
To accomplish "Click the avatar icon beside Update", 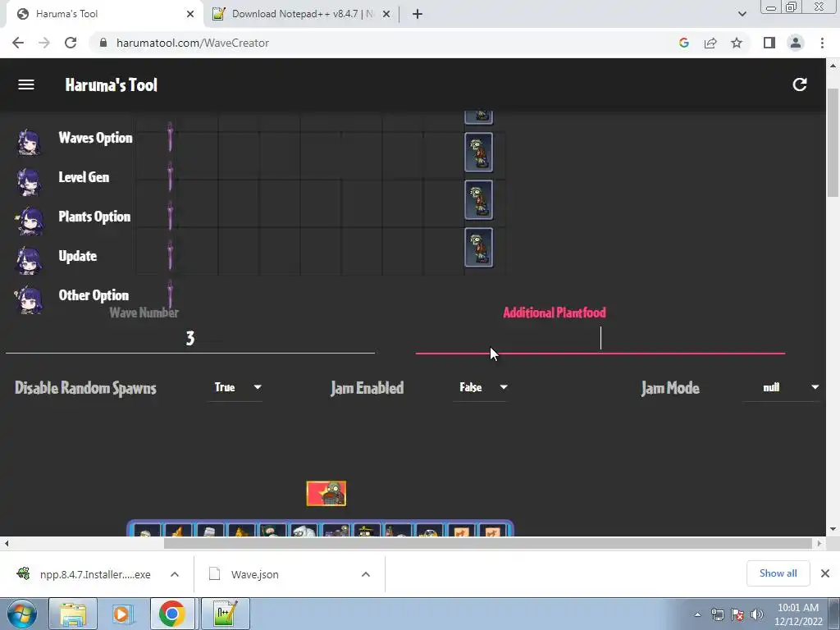I will pyautogui.click(x=29, y=260).
